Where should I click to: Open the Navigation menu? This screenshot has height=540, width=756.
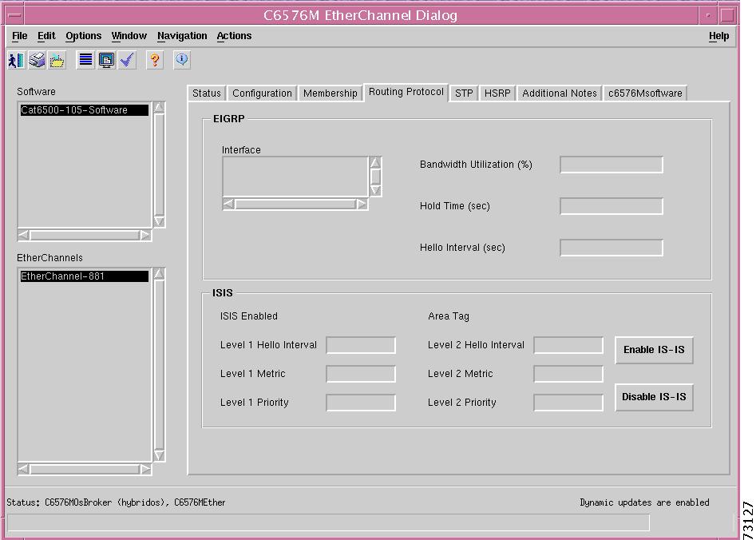click(x=182, y=36)
